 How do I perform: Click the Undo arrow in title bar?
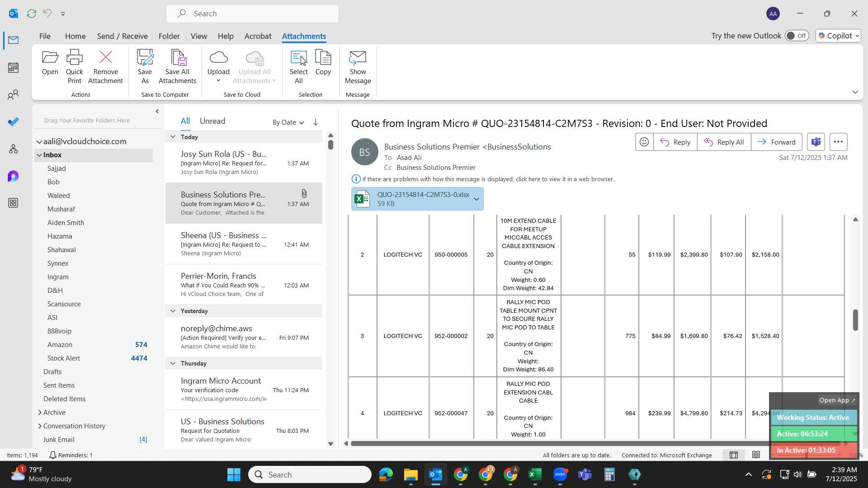47,14
